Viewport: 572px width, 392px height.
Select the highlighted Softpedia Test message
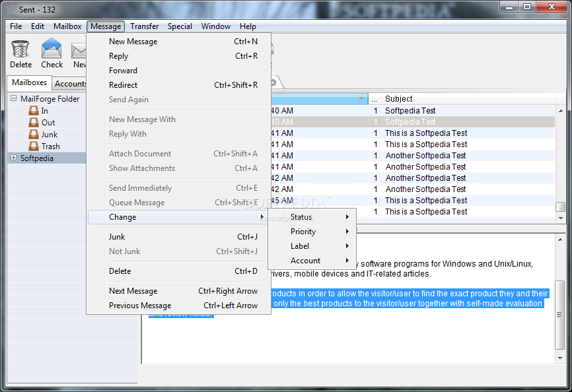(x=413, y=121)
